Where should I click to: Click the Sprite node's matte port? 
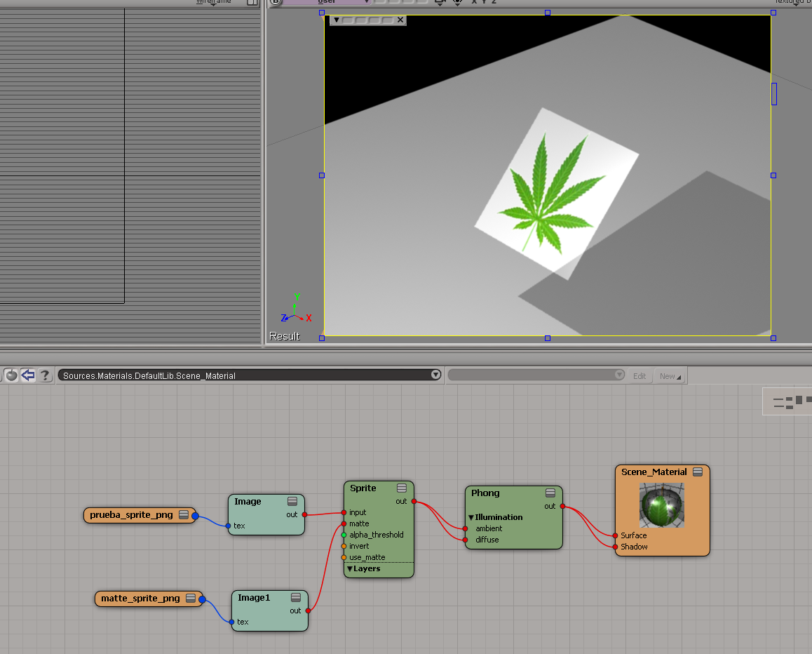(x=344, y=524)
